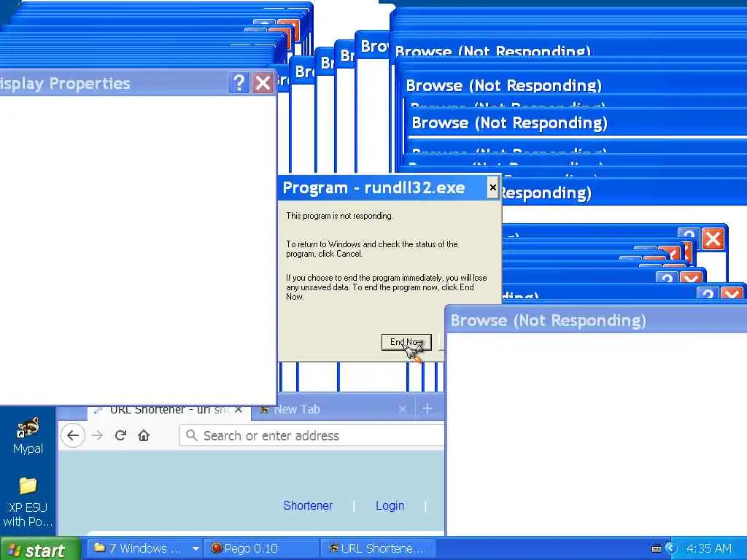Click the browser forward arrow
The image size is (747, 560).
pos(97,435)
